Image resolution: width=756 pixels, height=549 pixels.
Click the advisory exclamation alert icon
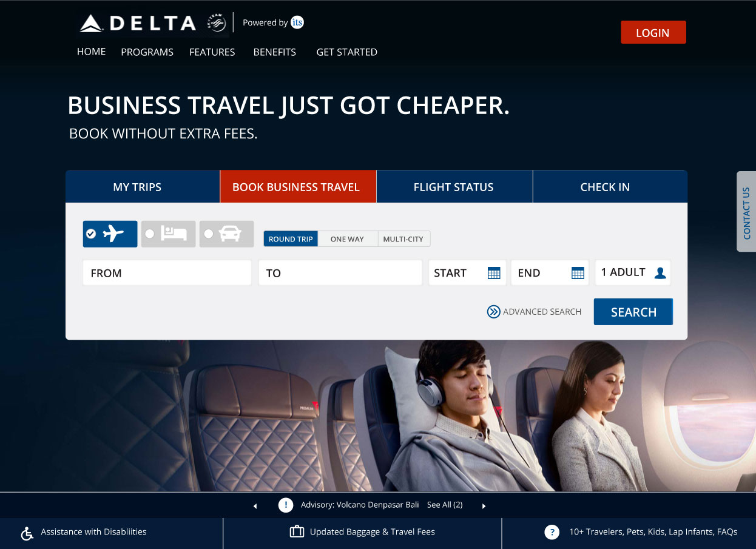click(x=286, y=505)
